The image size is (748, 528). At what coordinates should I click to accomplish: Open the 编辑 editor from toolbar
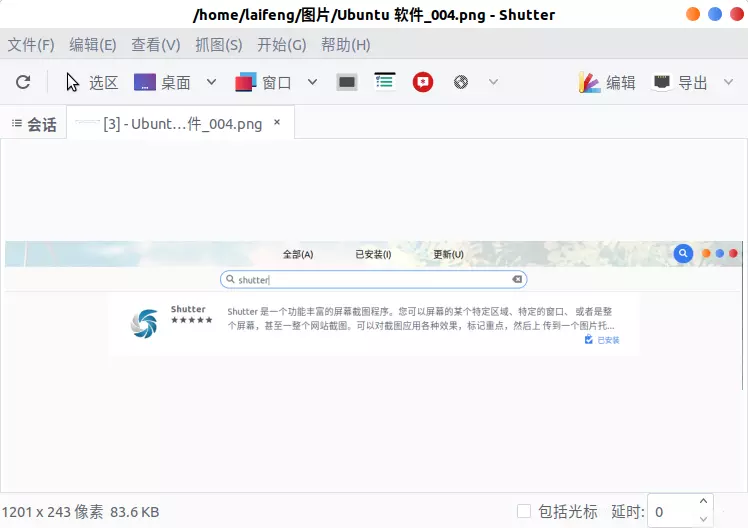pyautogui.click(x=607, y=83)
